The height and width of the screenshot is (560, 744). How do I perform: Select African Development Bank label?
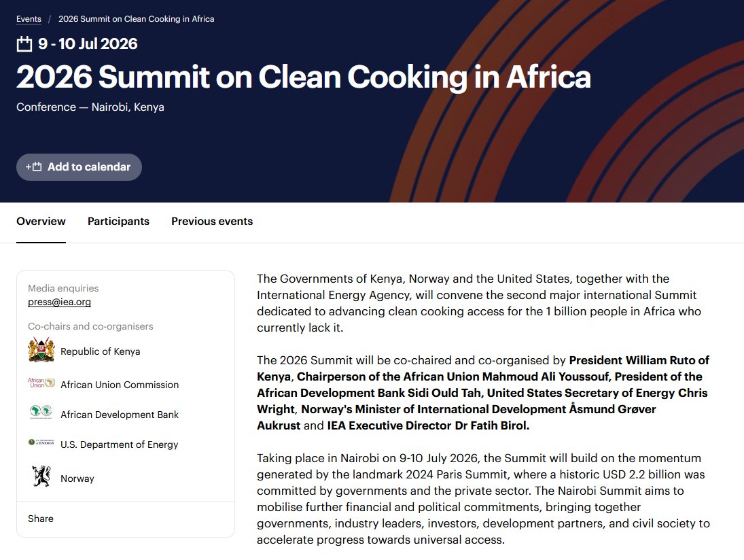tap(120, 415)
